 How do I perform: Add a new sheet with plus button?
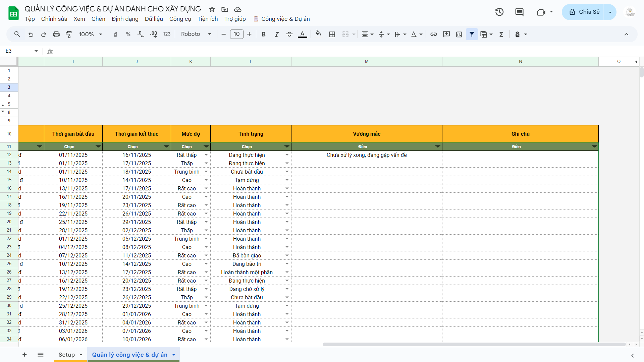[x=24, y=355]
